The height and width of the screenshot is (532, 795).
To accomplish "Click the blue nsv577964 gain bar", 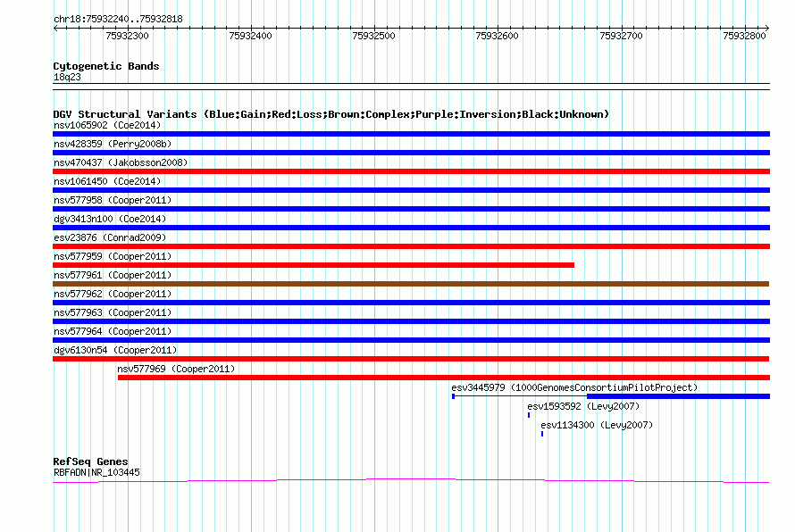I will (411, 340).
